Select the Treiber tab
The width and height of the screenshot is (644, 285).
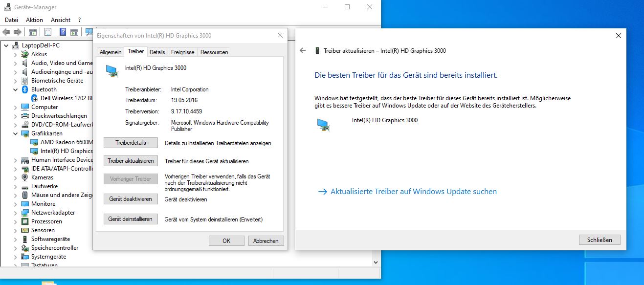click(135, 51)
